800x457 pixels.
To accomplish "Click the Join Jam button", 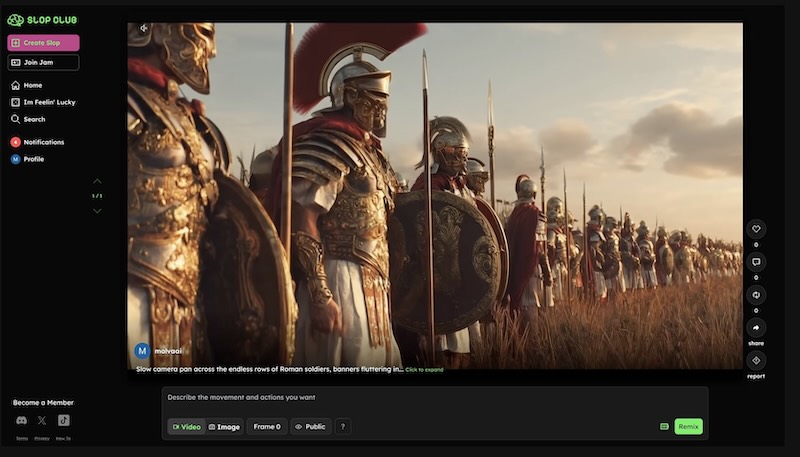I will click(43, 62).
